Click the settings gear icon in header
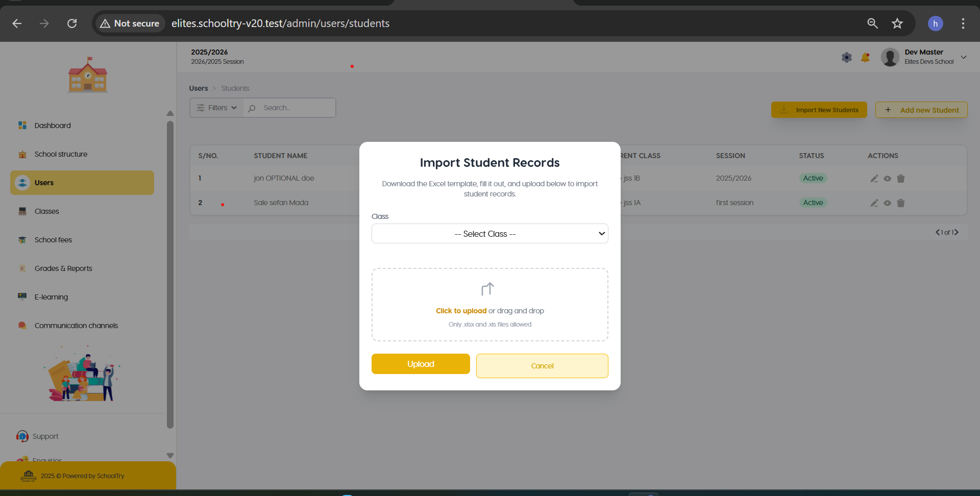The height and width of the screenshot is (496, 980). click(847, 57)
